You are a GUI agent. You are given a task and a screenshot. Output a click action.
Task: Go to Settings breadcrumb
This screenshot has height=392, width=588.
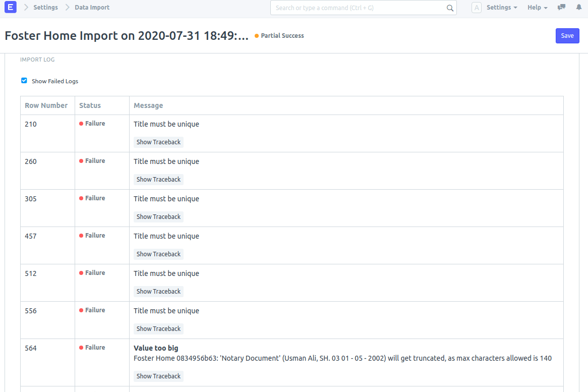click(45, 7)
